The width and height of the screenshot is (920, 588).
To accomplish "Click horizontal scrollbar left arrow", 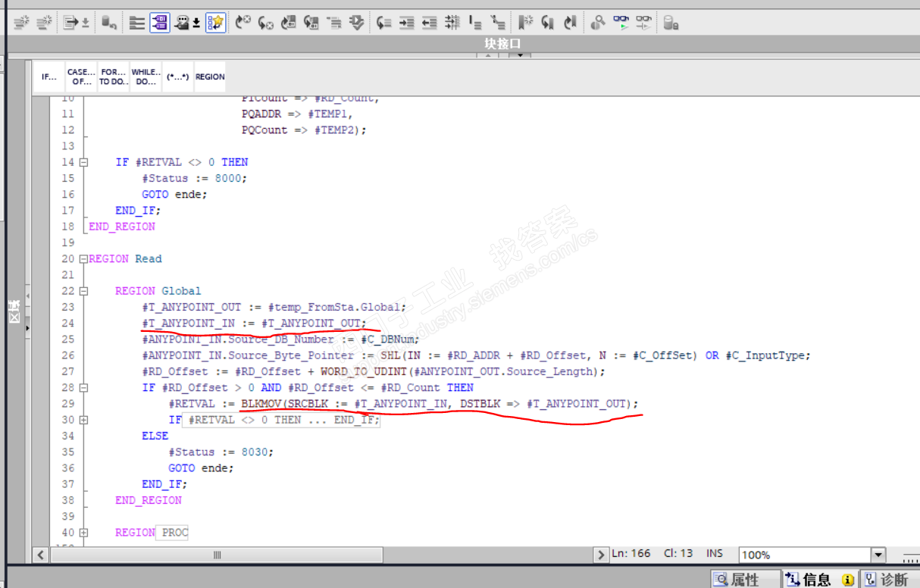I will pos(40,555).
